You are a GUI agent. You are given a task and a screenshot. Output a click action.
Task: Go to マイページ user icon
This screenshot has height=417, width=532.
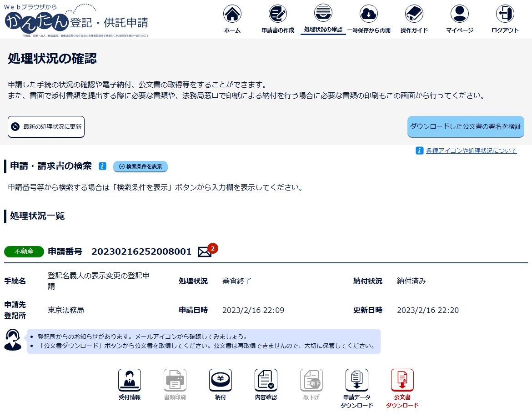point(459,15)
